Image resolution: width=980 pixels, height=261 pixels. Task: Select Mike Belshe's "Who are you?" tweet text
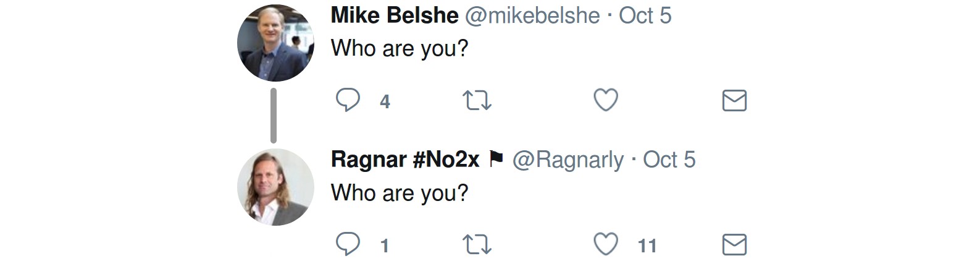pyautogui.click(x=400, y=48)
